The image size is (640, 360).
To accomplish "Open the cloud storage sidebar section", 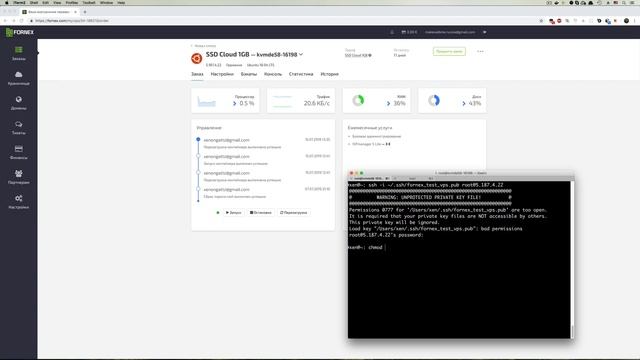I will [x=18, y=78].
